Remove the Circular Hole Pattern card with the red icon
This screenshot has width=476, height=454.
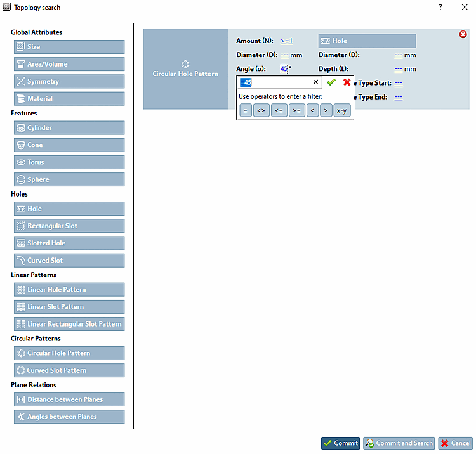[463, 34]
